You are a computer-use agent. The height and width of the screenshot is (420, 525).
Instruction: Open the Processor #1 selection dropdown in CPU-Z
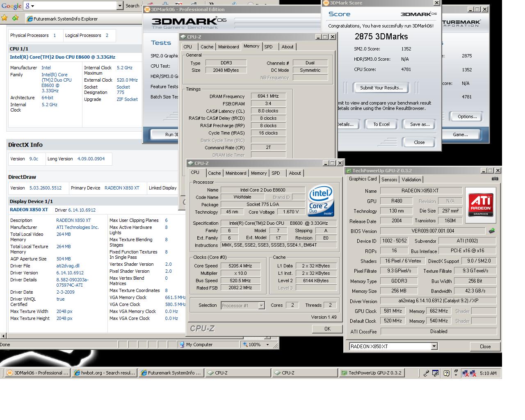point(261,306)
